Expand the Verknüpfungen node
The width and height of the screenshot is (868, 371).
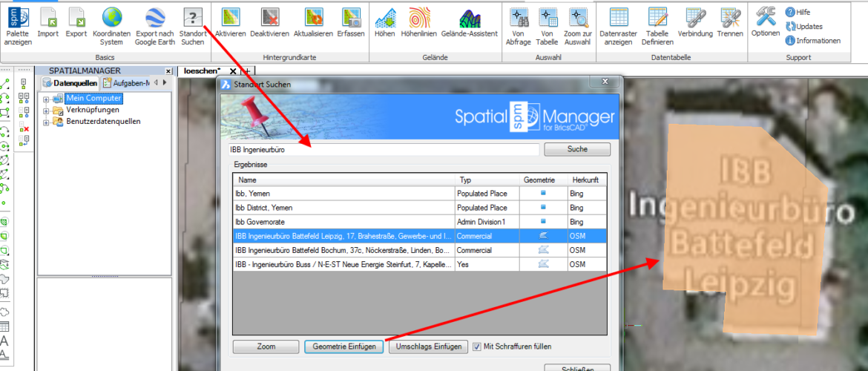tap(46, 111)
